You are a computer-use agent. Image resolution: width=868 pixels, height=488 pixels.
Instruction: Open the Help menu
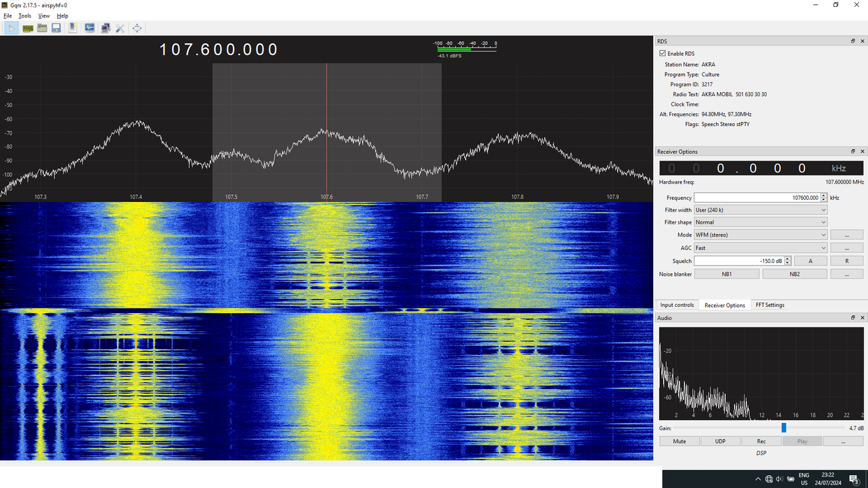(62, 16)
